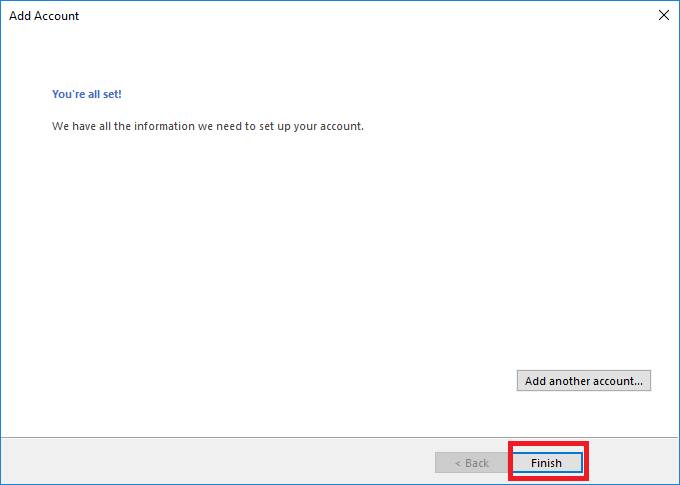
Task: Click the account setup confirmation message
Action: pos(207,127)
